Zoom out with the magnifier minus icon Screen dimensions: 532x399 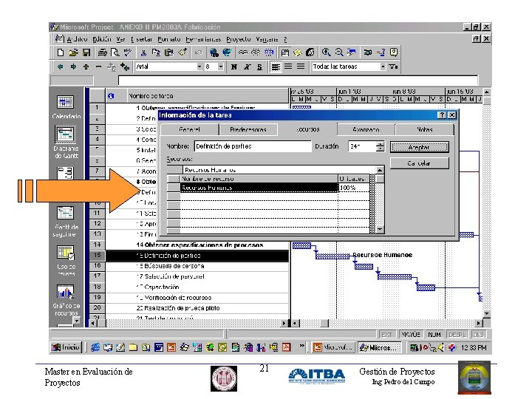click(x=339, y=52)
